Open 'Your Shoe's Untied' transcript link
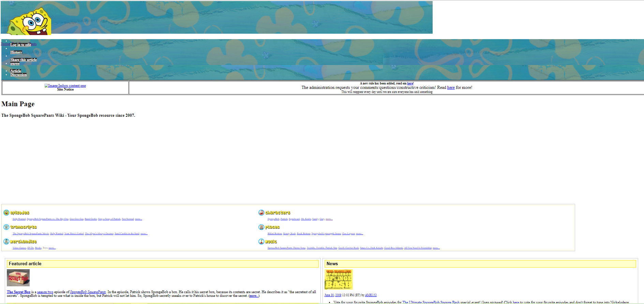This screenshot has height=304, width=644. click(74, 234)
